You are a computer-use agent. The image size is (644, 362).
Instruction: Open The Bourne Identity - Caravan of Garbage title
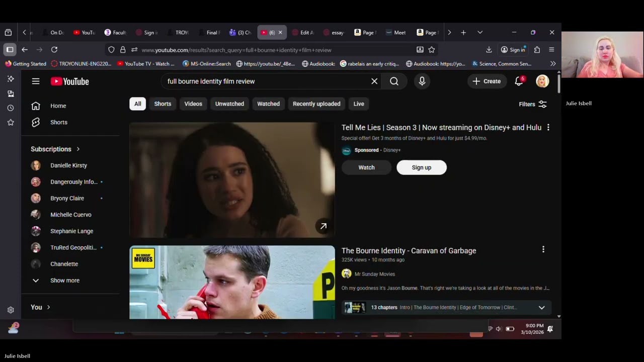click(409, 251)
